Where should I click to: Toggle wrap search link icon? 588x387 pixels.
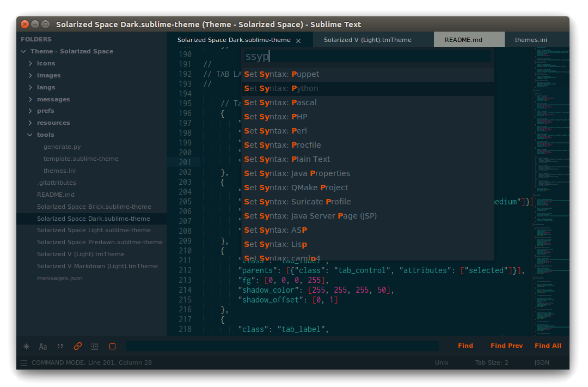coord(78,346)
